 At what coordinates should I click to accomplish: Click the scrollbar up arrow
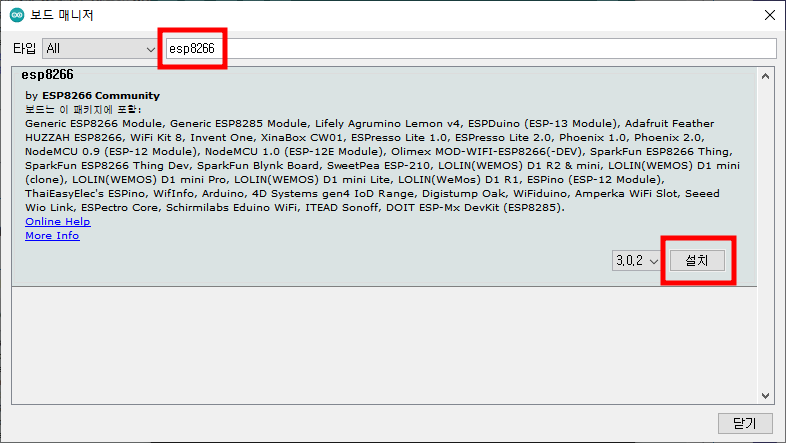click(765, 76)
